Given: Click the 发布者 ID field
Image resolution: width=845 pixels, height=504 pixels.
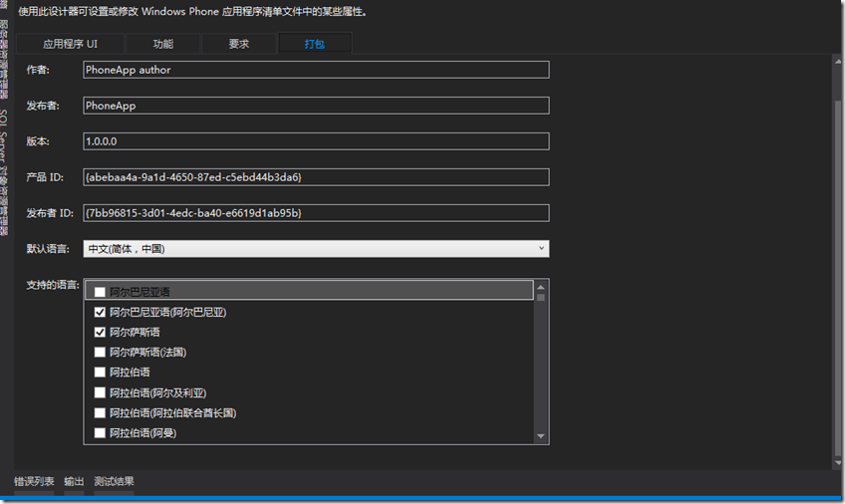Looking at the screenshot, I should tap(316, 213).
